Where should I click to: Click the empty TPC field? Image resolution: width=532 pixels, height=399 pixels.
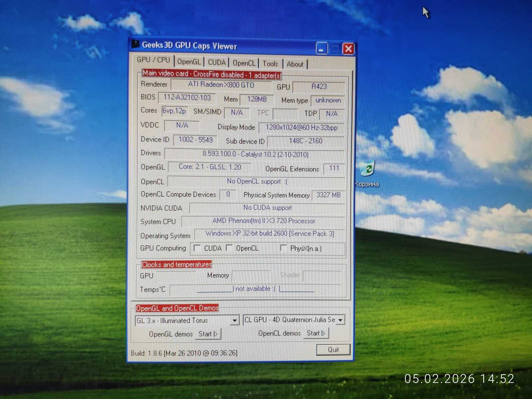(x=285, y=113)
